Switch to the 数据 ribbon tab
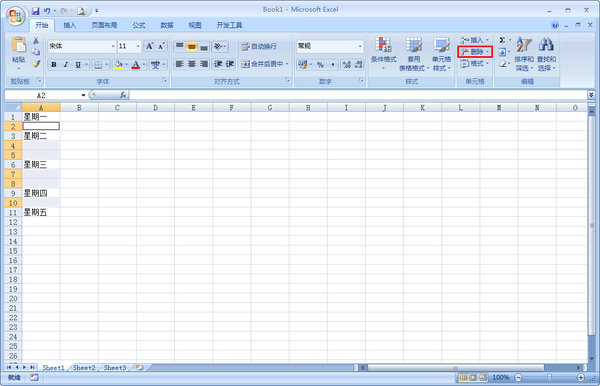Viewport: 600px width, 386px height. click(x=167, y=25)
